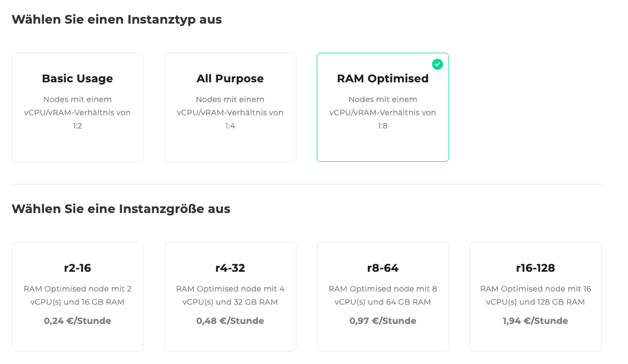Click the 1:2 vCPU/vRAM ratio text
This screenshot has height=364, width=628.
(x=77, y=125)
